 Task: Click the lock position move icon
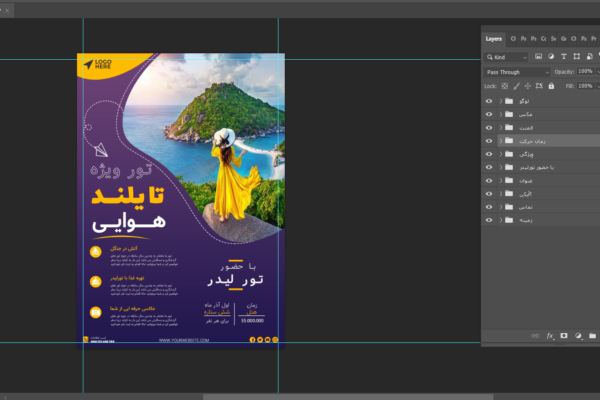(x=529, y=87)
